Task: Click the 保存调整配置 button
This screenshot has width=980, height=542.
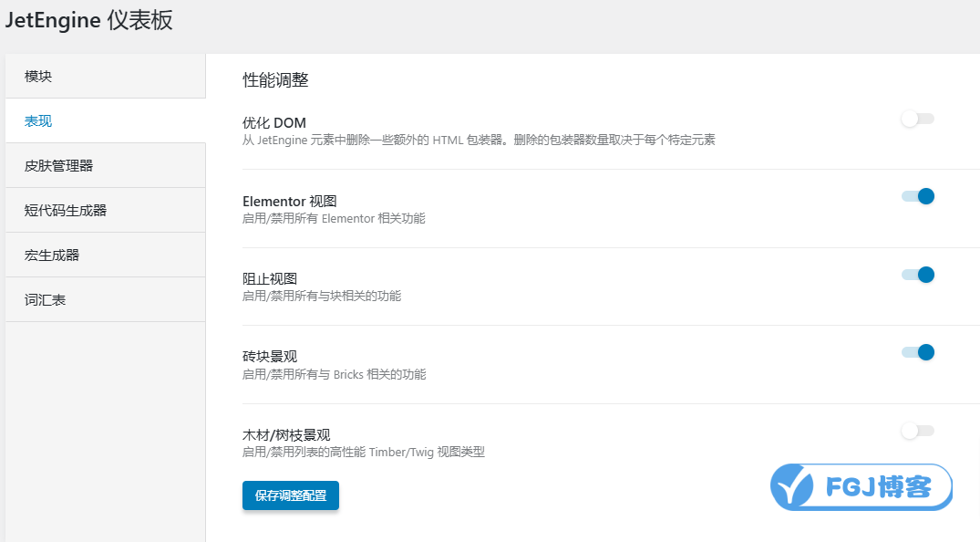Action: click(291, 495)
